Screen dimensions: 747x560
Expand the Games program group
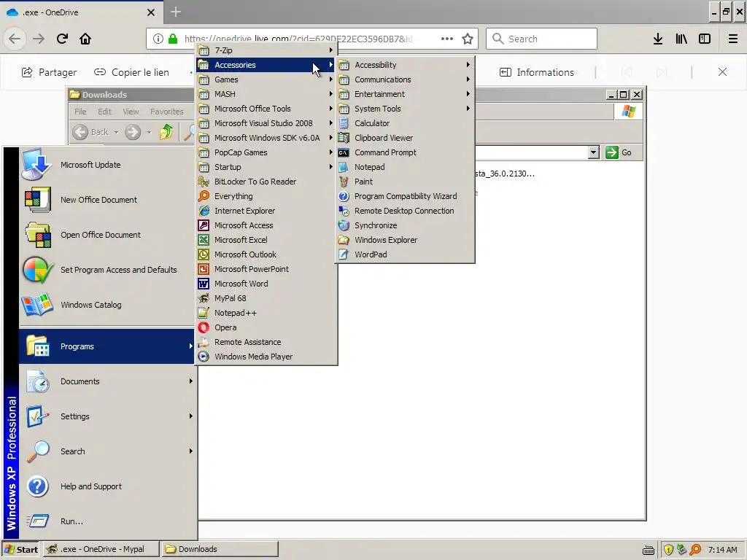point(266,79)
